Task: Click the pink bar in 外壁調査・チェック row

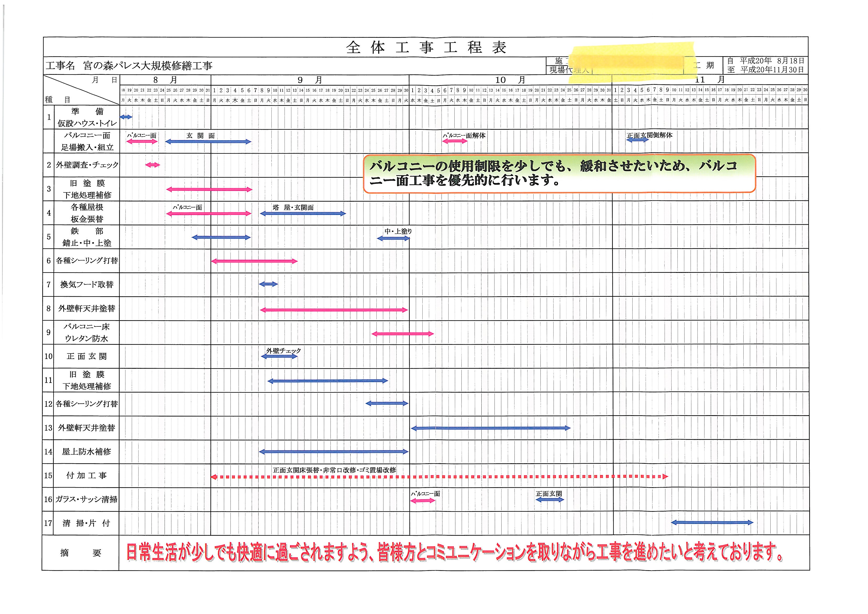Action: pos(153,165)
